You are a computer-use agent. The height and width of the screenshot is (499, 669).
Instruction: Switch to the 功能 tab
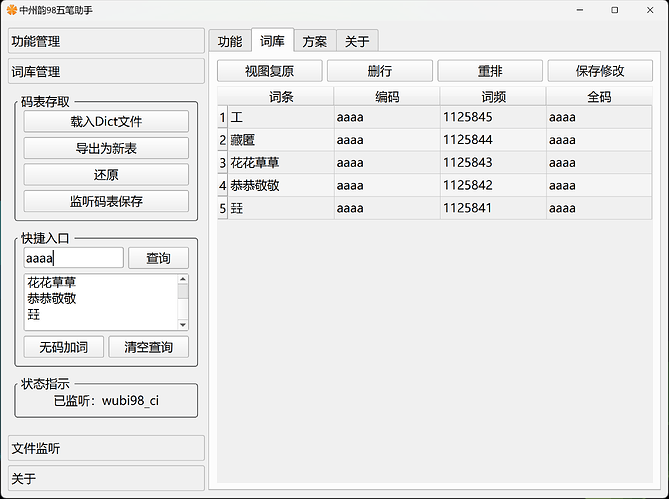(x=230, y=41)
